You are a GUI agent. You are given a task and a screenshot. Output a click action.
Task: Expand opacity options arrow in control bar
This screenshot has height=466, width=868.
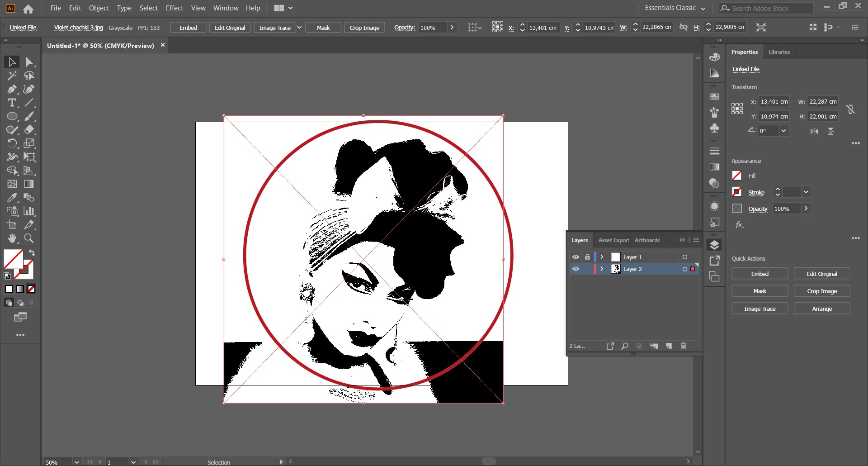(x=452, y=28)
